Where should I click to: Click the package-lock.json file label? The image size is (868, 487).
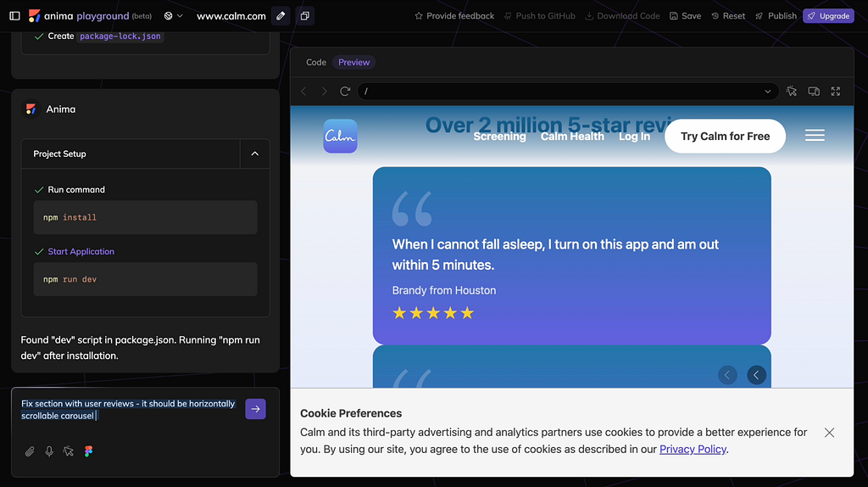[120, 36]
